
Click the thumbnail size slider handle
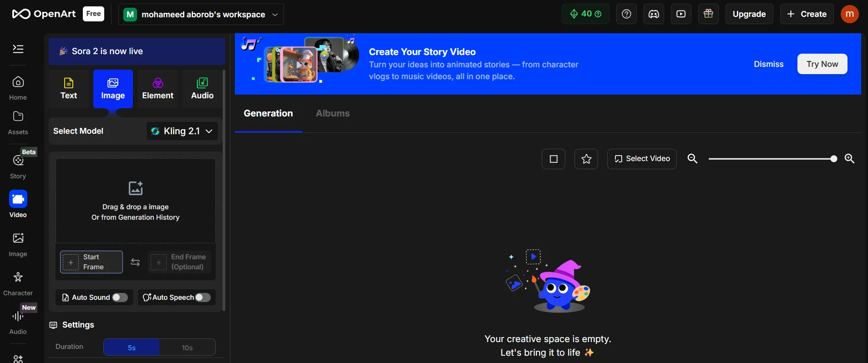[833, 159]
